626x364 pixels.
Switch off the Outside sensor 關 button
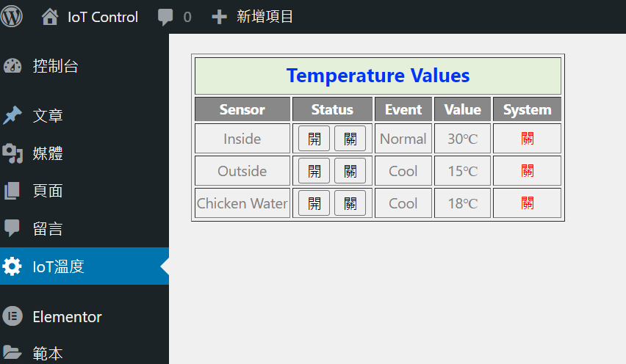(350, 171)
